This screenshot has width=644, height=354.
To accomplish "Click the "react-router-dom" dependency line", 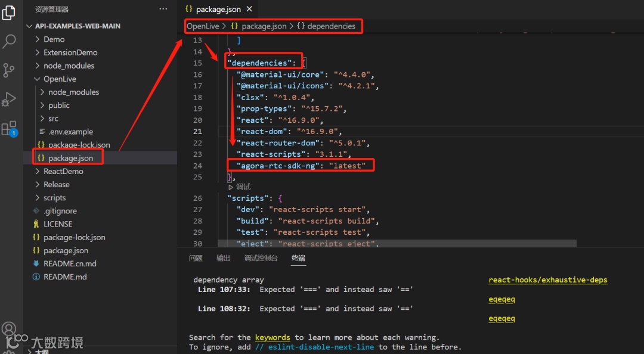I will (303, 143).
